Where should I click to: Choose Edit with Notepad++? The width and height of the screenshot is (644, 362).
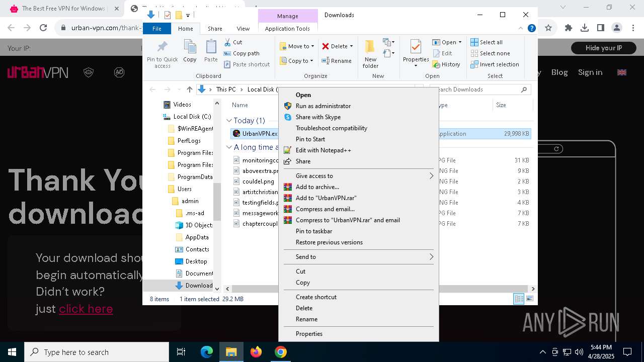coord(358,150)
